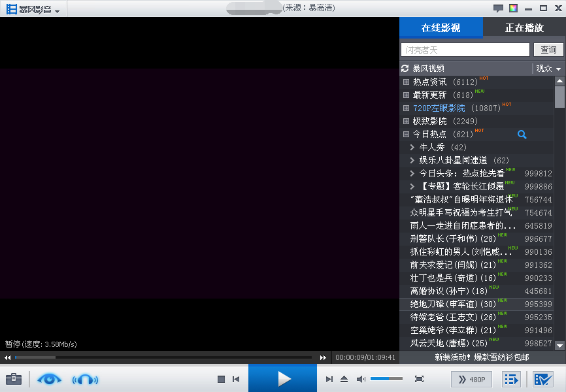Expand the 极致影院 category
The image size is (566, 392).
pos(406,121)
